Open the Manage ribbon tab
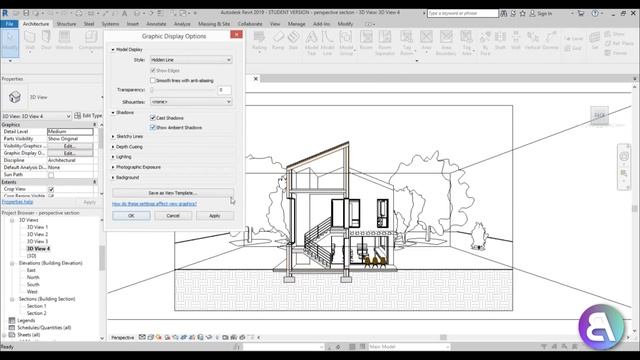Image resolution: width=640 pixels, height=360 pixels. click(296, 24)
